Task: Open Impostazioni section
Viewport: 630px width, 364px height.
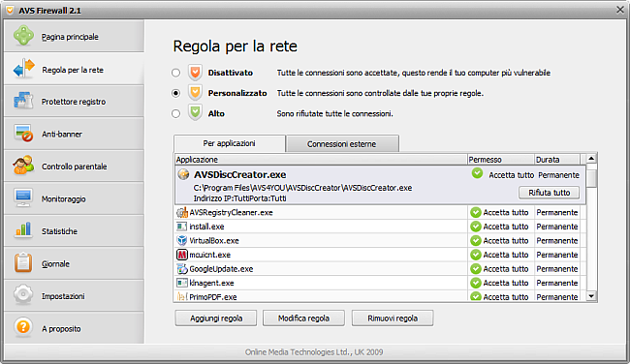Action: (x=74, y=296)
